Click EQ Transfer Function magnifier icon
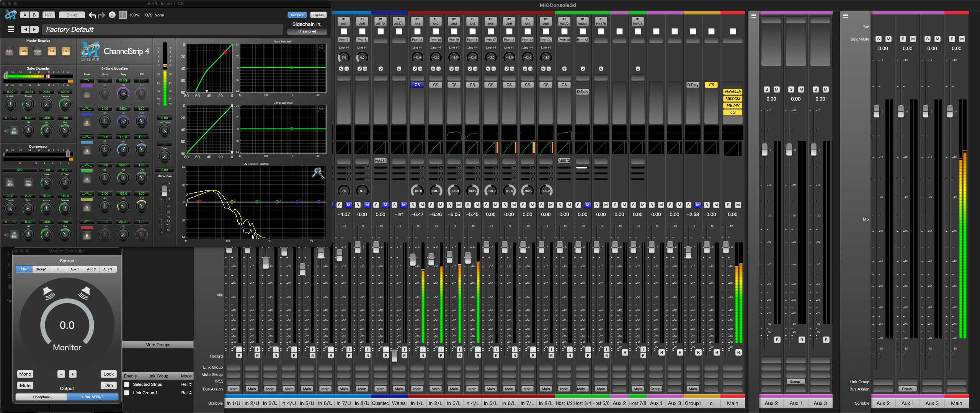The height and width of the screenshot is (413, 980). click(318, 173)
